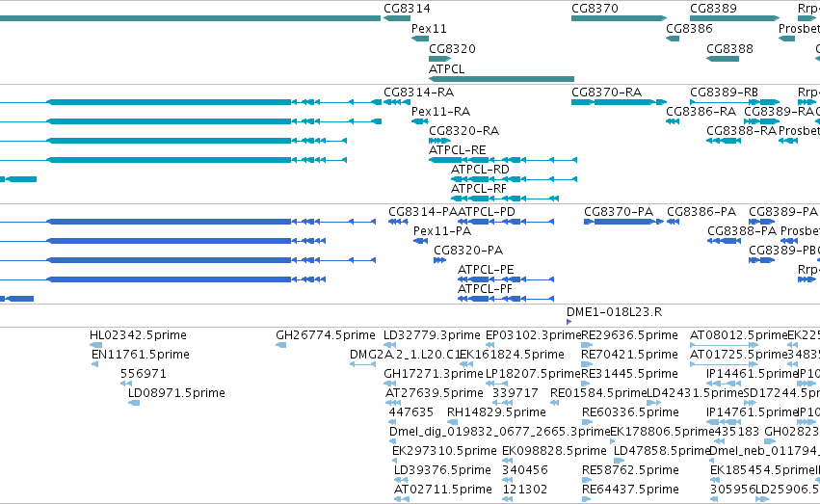The image size is (820, 504).
Task: Click the CG8386 gene label
Action: tap(689, 29)
